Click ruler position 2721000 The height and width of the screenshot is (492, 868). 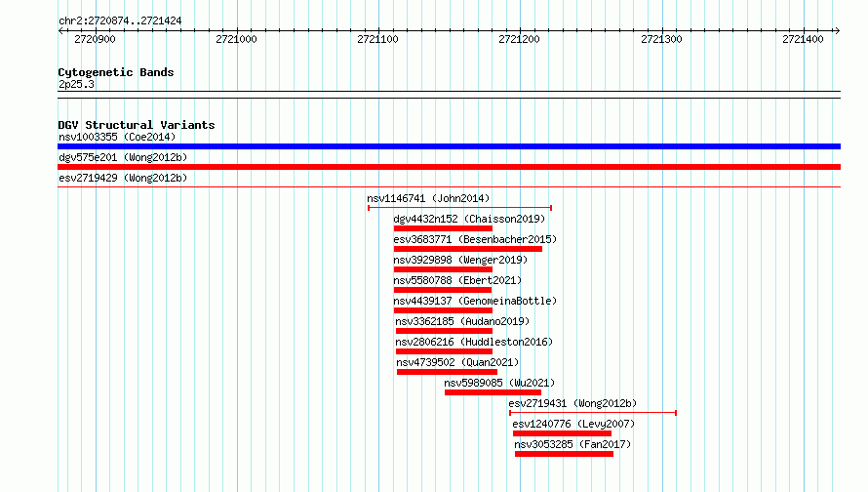click(x=236, y=39)
